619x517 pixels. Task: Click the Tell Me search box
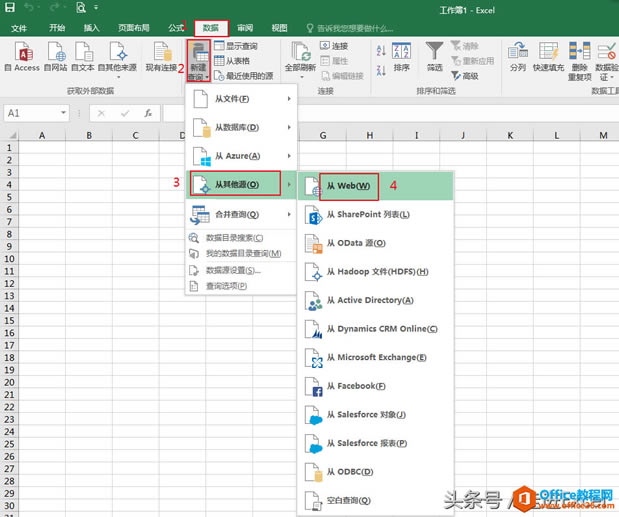pyautogui.click(x=351, y=28)
